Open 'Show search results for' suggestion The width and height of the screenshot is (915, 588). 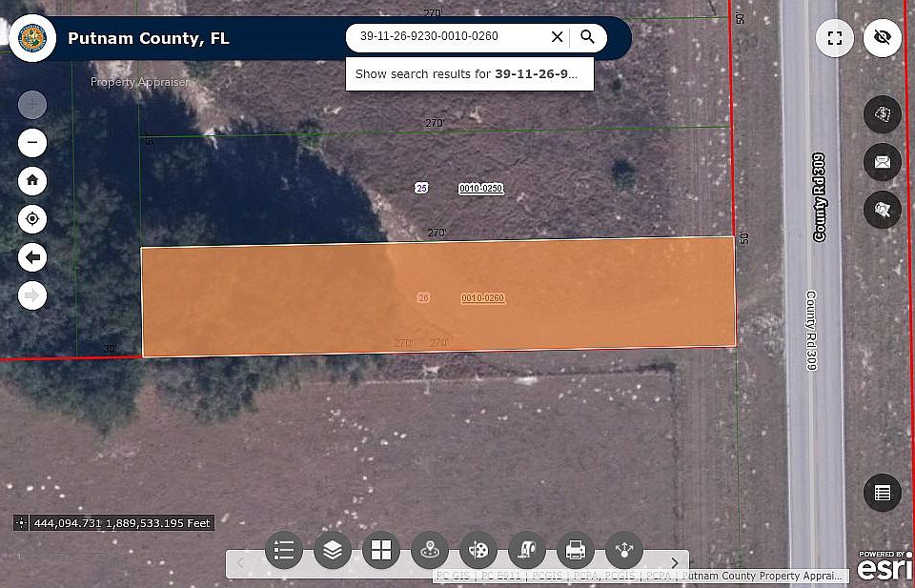469,74
